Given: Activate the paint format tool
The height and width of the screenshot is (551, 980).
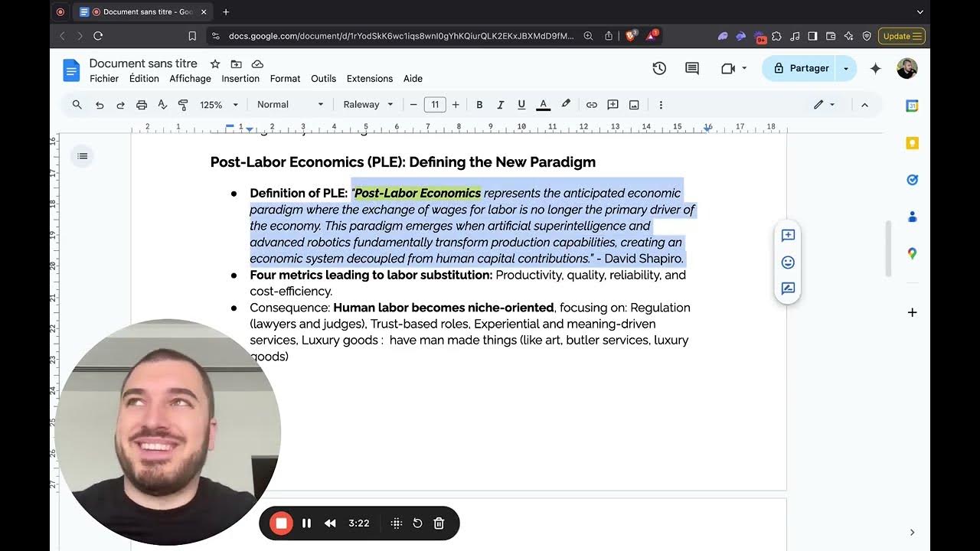Looking at the screenshot, I should 183,105.
